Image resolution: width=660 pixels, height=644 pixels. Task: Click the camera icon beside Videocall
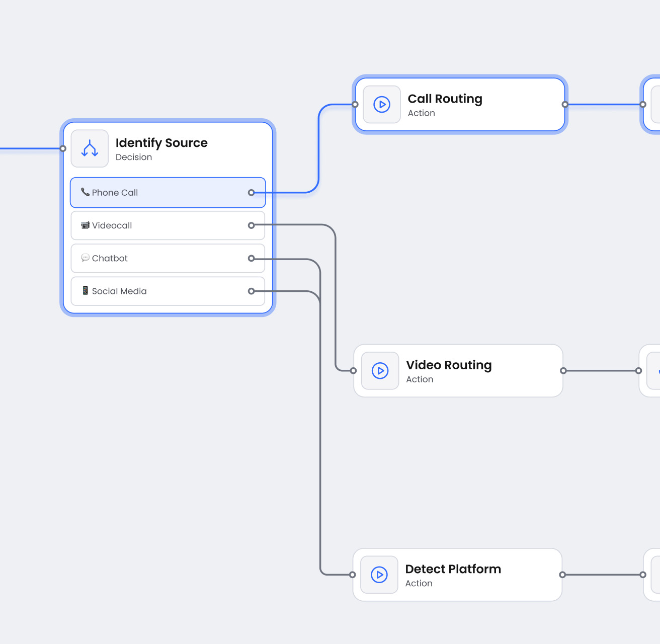(85, 225)
